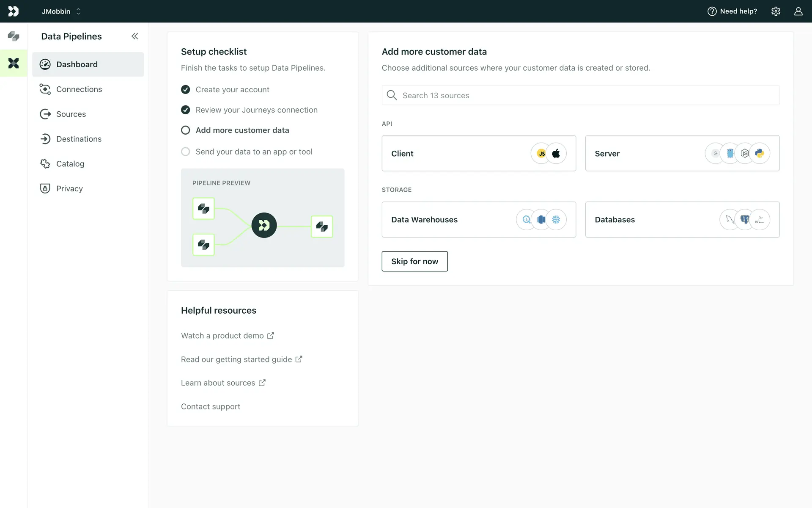812x508 pixels.
Task: Click the destination node in pipeline preview
Action: 322,226
